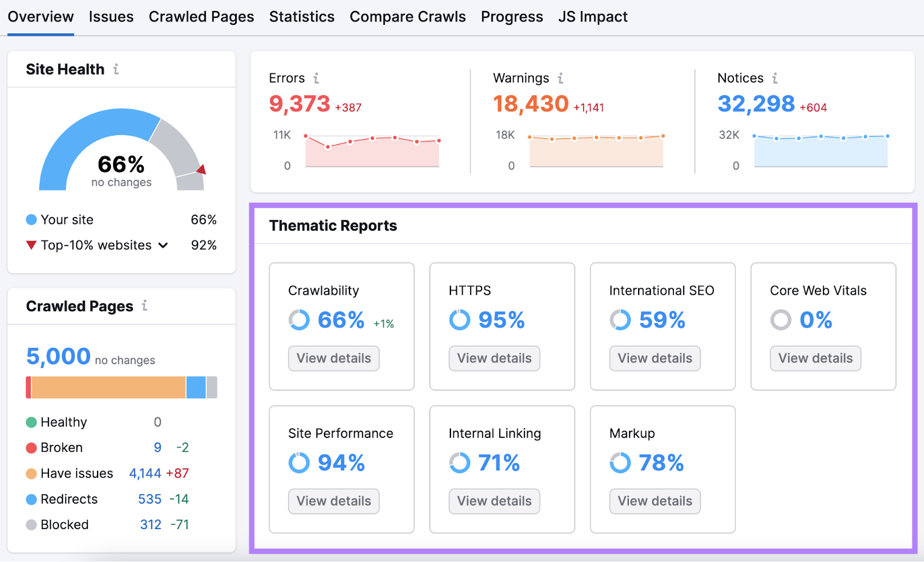Open the Redirects count 535

point(150,499)
